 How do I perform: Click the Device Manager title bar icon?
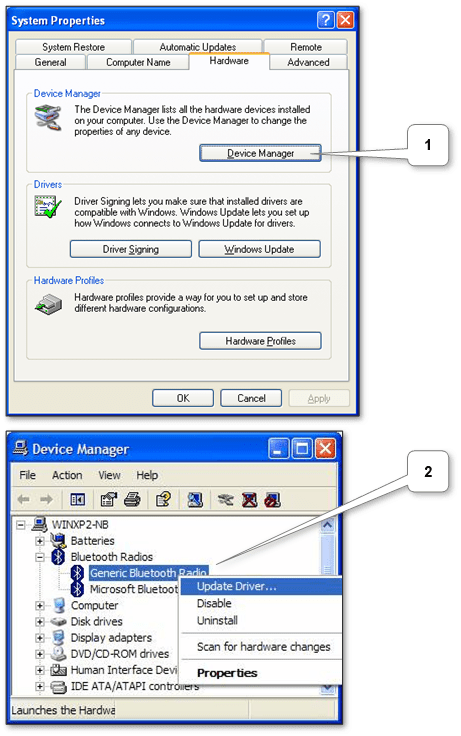coord(20,448)
